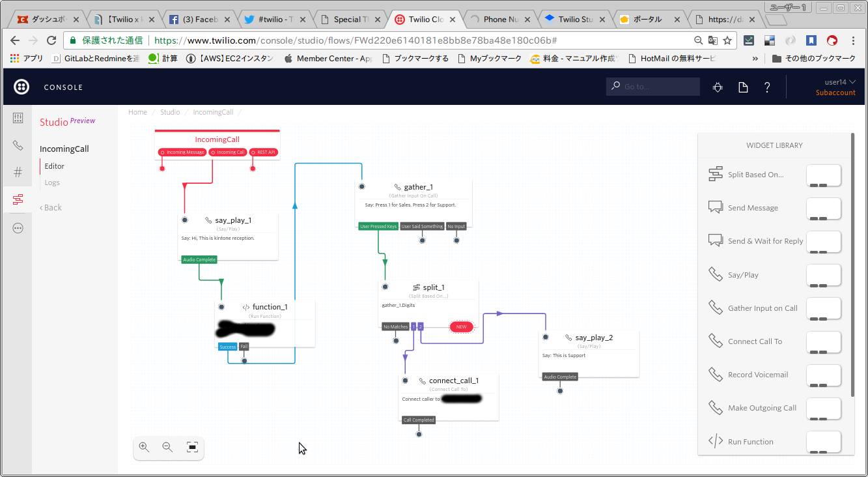This screenshot has width=868, height=477.
Task: Click the Twilio logo in console header
Action: coord(21,87)
